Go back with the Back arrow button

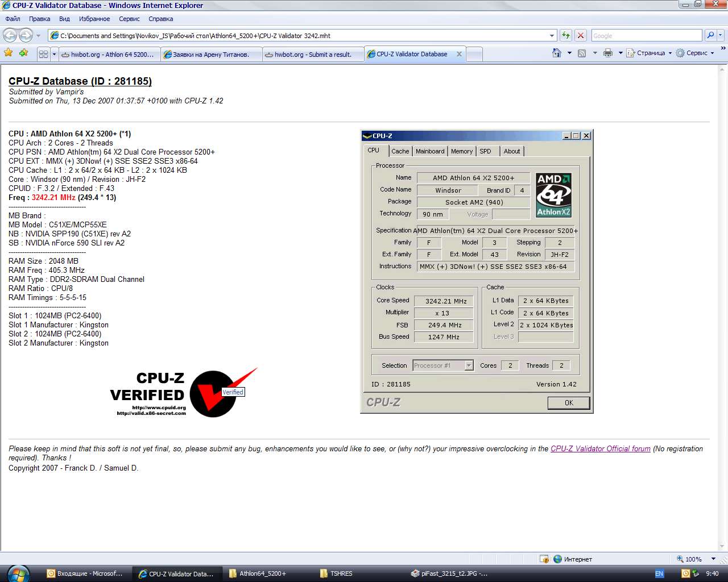pos(10,35)
